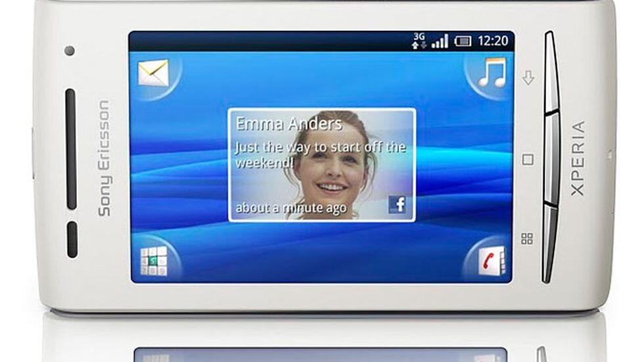Tap the long earpiece speaker slot
Image resolution: width=644 pixels, height=362 pixels.
pos(70,150)
